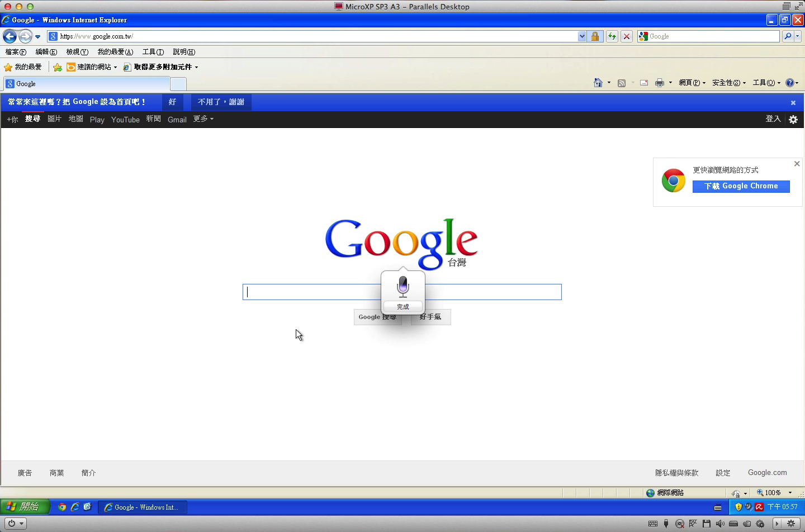805x532 pixels.
Task: Open a new blank tab
Action: 178,84
